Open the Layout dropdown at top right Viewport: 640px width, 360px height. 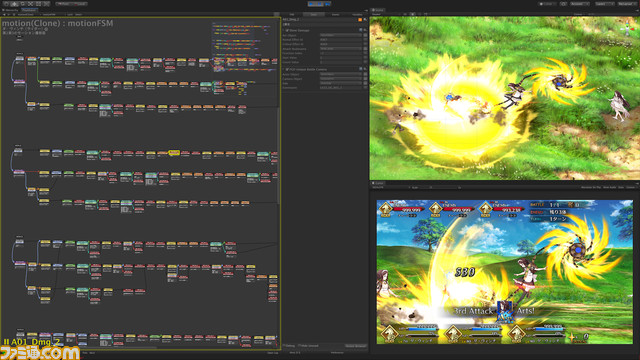point(627,4)
